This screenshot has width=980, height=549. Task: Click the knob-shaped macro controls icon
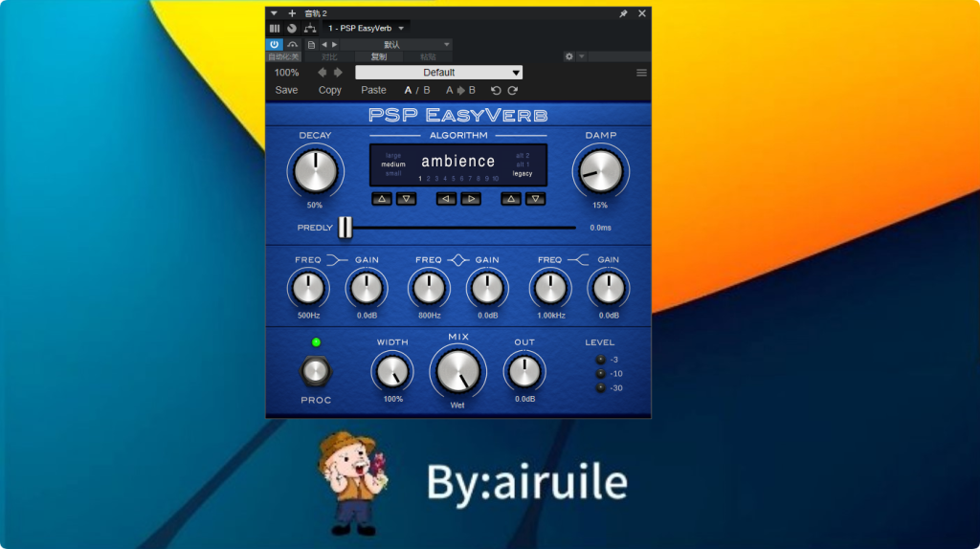(292, 28)
